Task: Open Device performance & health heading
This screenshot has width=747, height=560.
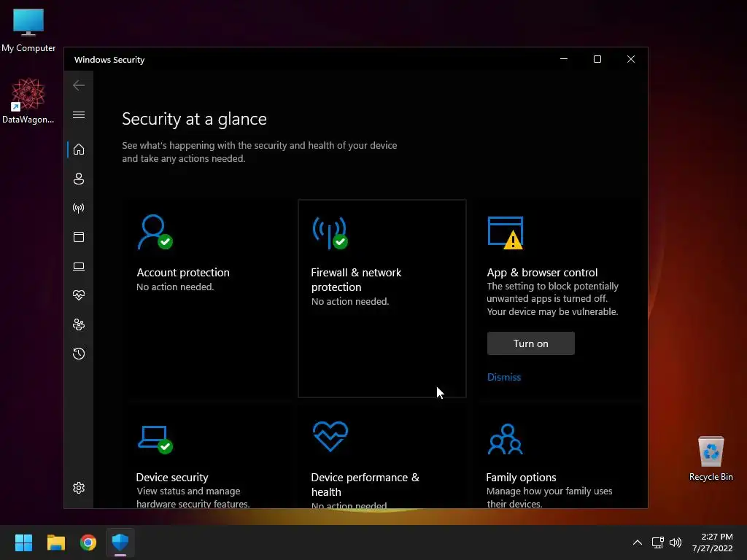Action: pos(365,484)
